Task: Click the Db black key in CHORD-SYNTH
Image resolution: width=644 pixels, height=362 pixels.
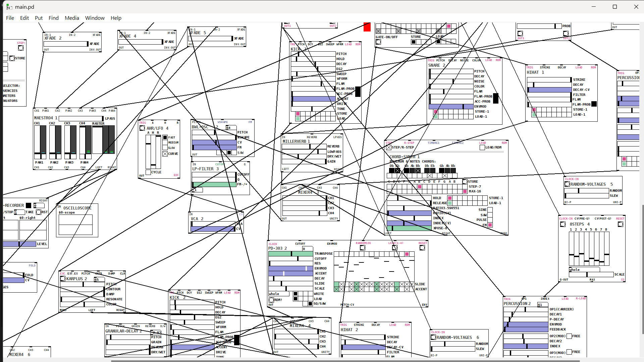Action: pos(392,170)
